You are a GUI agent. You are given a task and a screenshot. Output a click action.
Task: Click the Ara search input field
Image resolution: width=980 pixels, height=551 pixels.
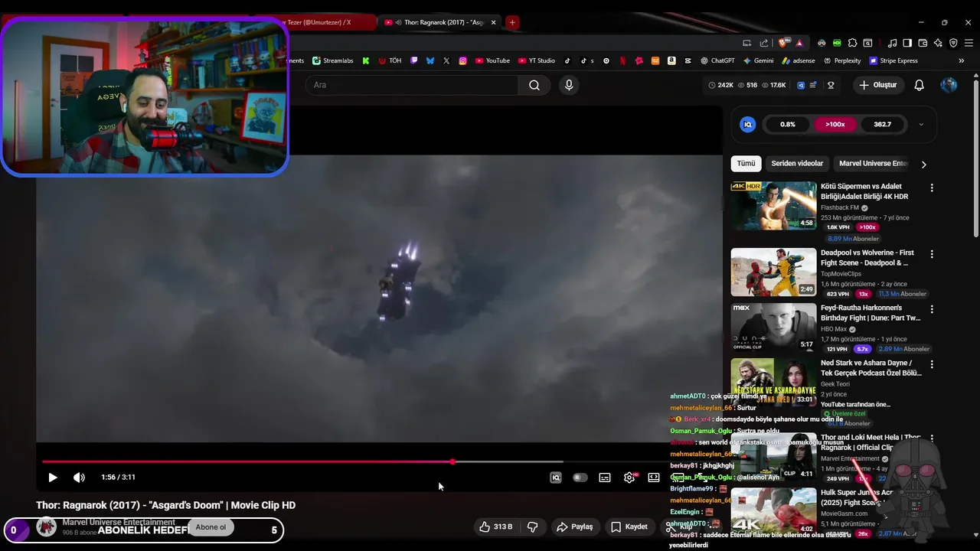click(412, 85)
